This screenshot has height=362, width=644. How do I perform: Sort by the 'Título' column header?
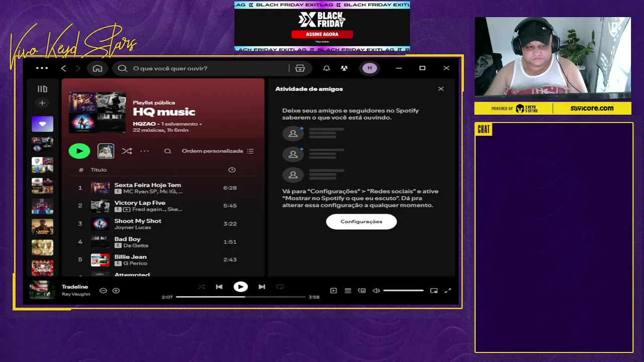[99, 170]
